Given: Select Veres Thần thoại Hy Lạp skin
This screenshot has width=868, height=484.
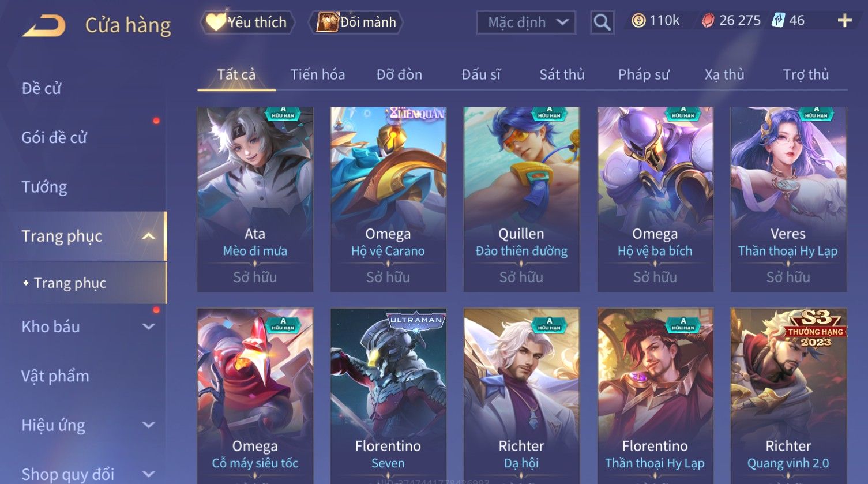Looking at the screenshot, I should (788, 199).
